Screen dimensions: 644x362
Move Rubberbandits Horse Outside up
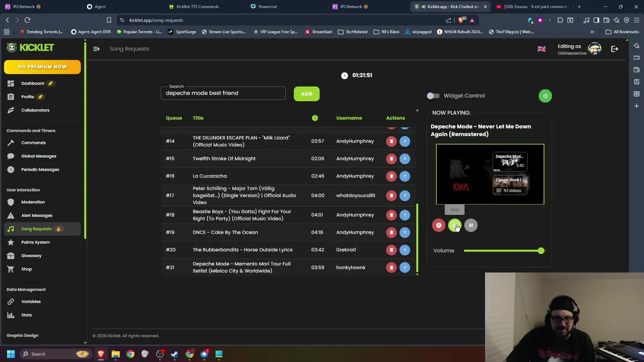click(405, 250)
